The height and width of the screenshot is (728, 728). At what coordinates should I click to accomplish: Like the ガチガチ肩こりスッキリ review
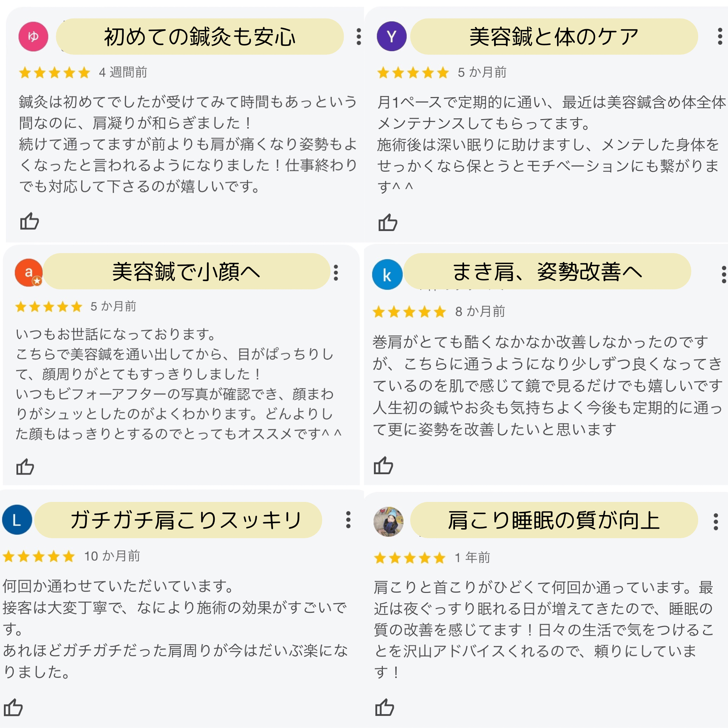(13, 707)
